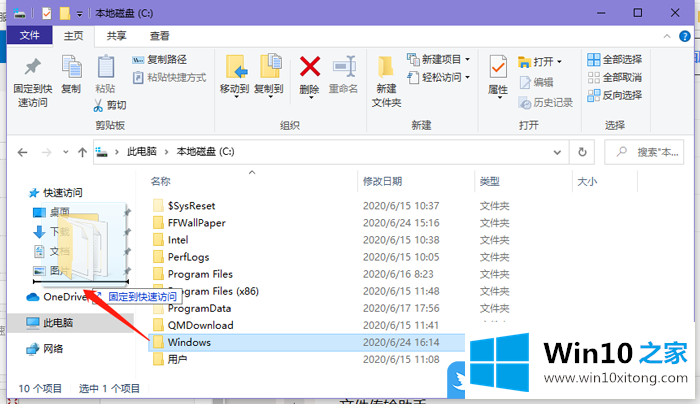Click the blue Help question mark icon
The width and height of the screenshot is (700, 404).
(684, 36)
